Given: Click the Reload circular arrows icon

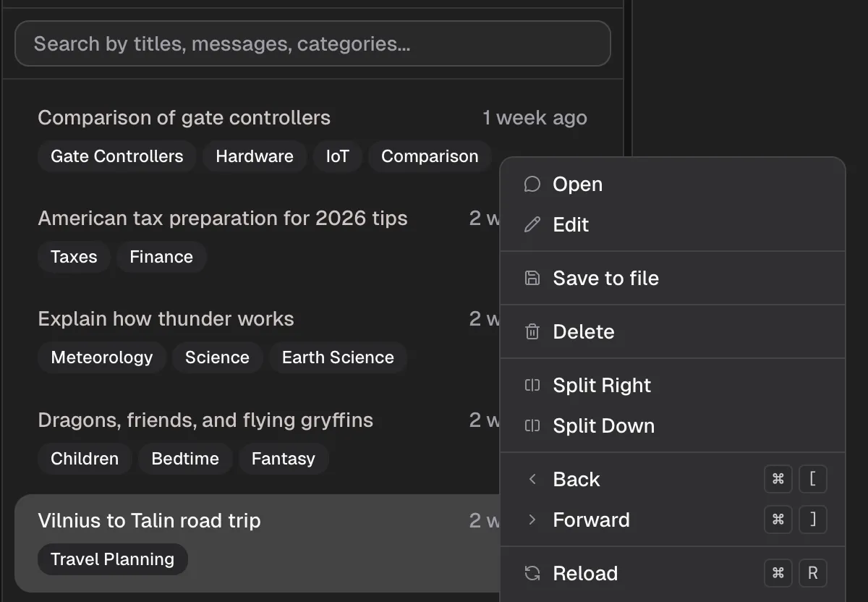Looking at the screenshot, I should [532, 574].
